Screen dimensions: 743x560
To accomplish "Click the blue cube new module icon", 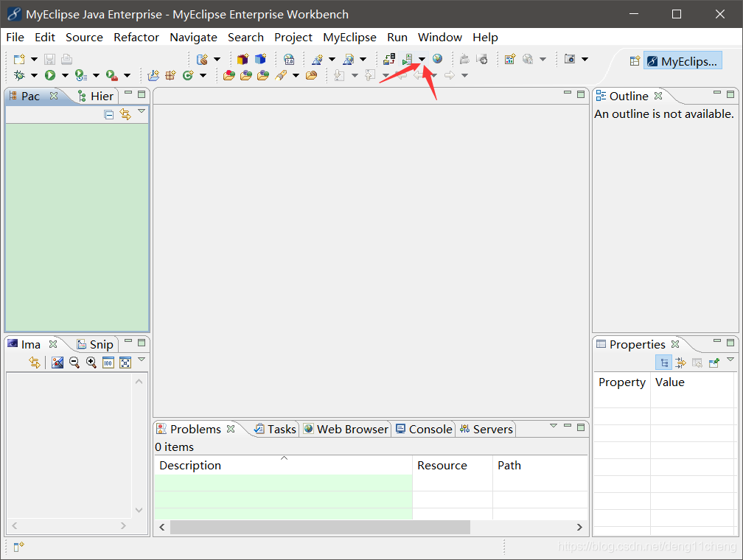I will coord(260,59).
